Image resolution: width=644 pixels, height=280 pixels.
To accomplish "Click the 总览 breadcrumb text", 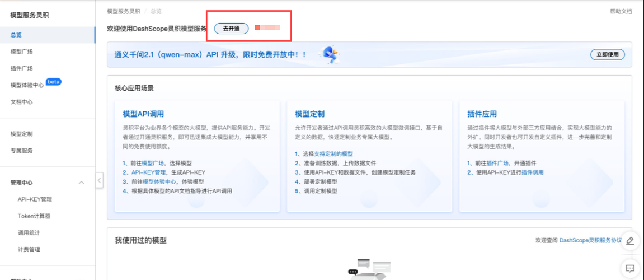I will pyautogui.click(x=156, y=12).
